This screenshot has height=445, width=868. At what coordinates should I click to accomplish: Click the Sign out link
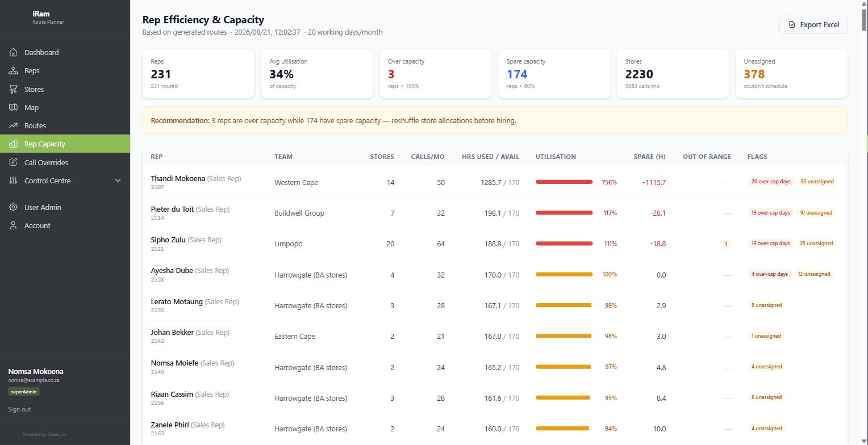(x=19, y=409)
